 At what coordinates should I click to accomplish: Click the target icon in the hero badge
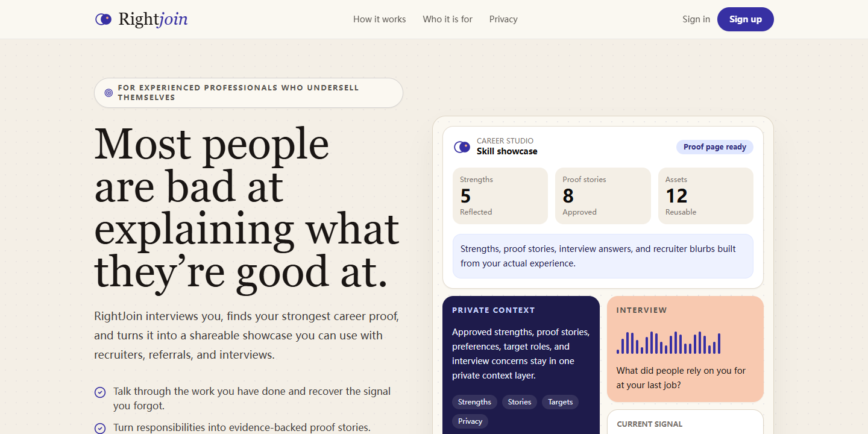(108, 93)
